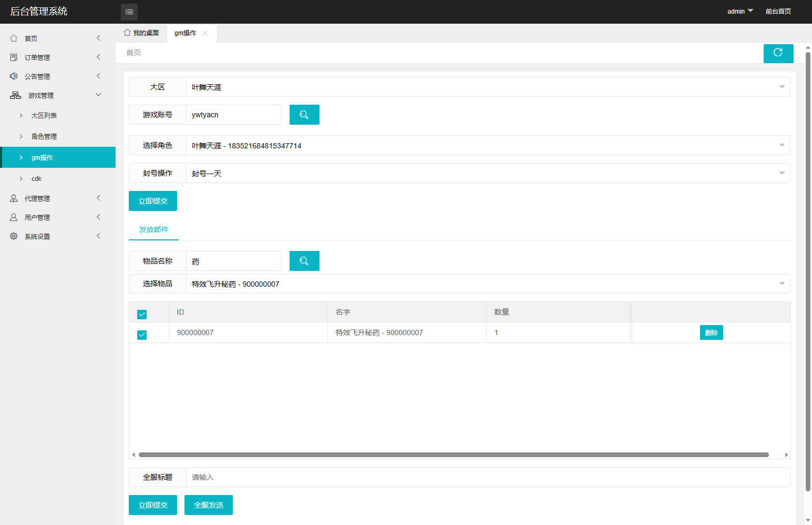Uncheck the row checkbox for 900000007
This screenshot has height=525, width=812.
click(x=142, y=335)
